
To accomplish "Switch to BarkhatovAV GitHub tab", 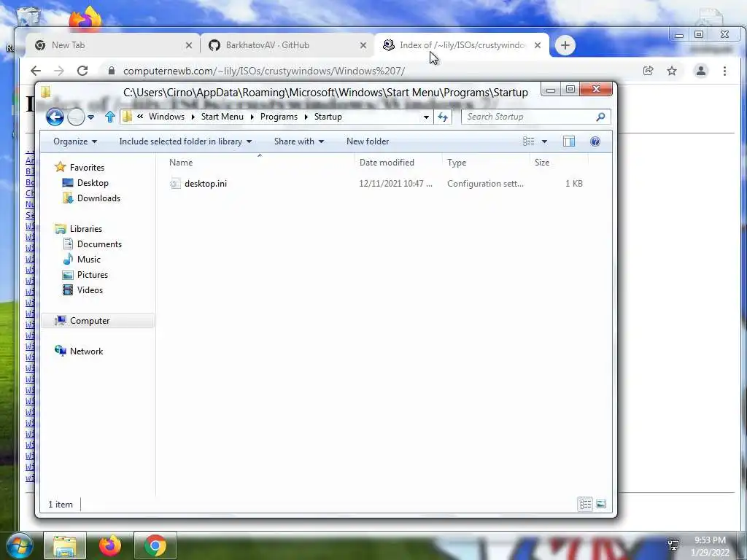I will 287,45.
